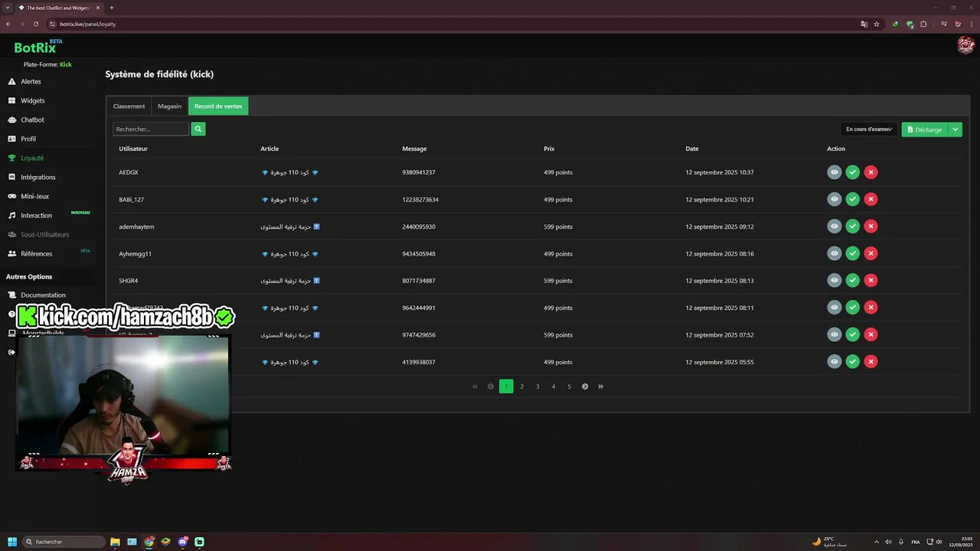Approve ademhaytem's 599 points purchase

pyautogui.click(x=852, y=227)
